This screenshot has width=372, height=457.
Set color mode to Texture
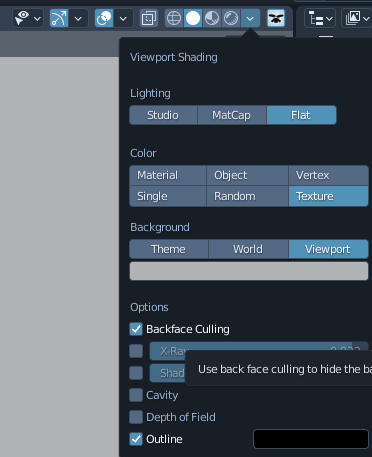pyautogui.click(x=328, y=196)
